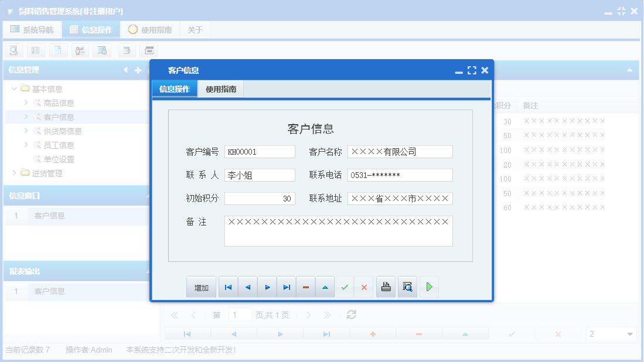
Task: Delete the record using the red minus icon
Action: [305, 286]
